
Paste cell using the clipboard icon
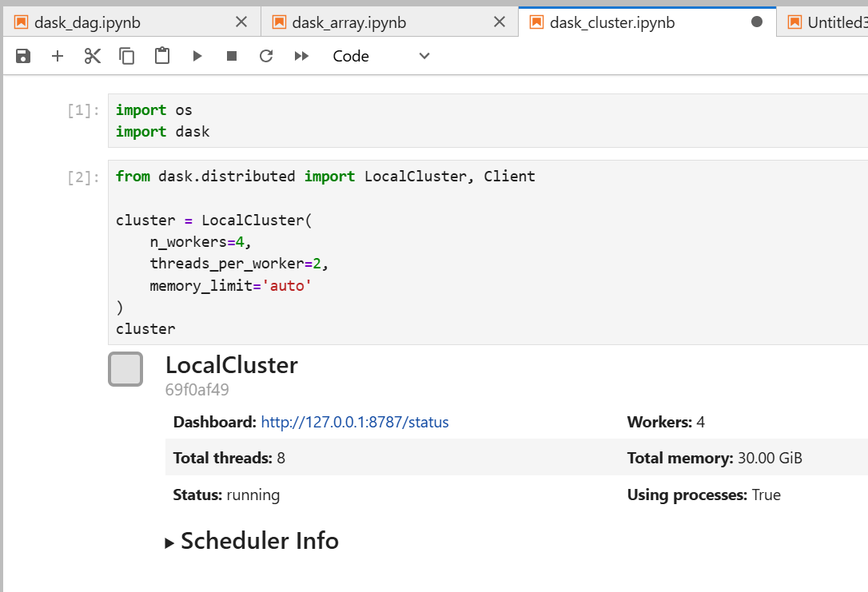[162, 56]
